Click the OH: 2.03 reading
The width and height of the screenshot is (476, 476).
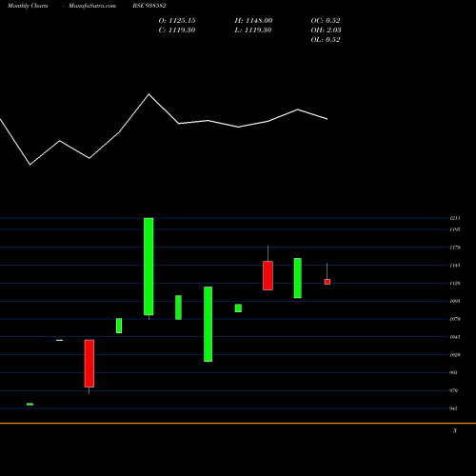[327, 30]
